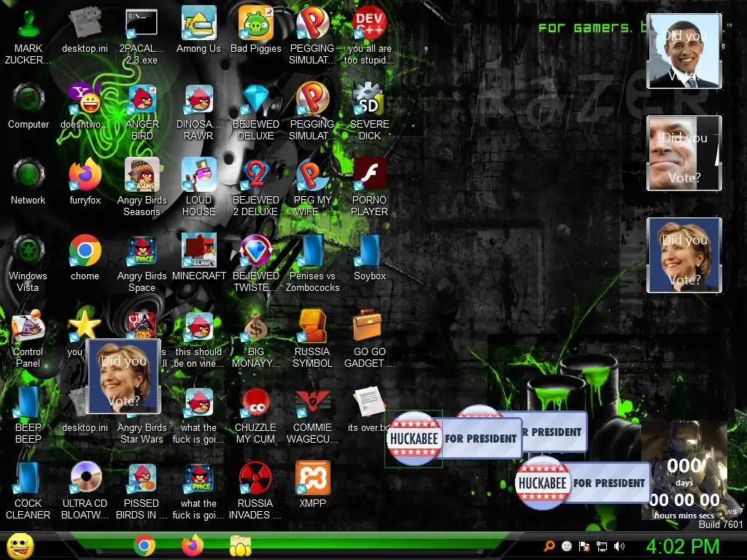This screenshot has width=747, height=560.
Task: Click the magnifier tray icon
Action: click(x=549, y=546)
